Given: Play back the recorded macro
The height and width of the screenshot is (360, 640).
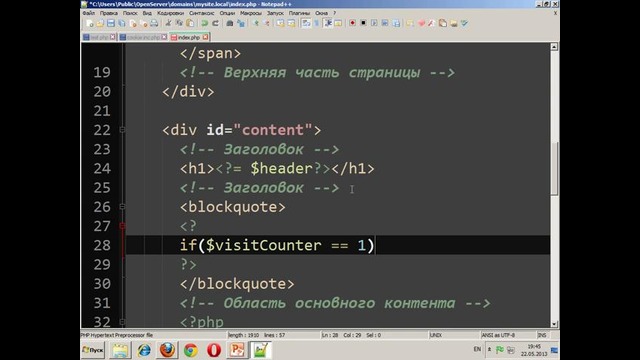Looking at the screenshot, I should 374,23.
